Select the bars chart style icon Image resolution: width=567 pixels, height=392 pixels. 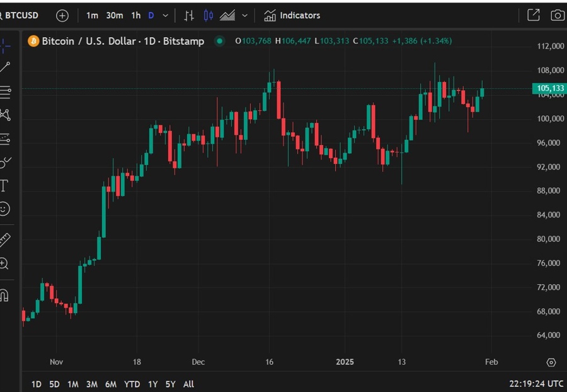coord(189,16)
